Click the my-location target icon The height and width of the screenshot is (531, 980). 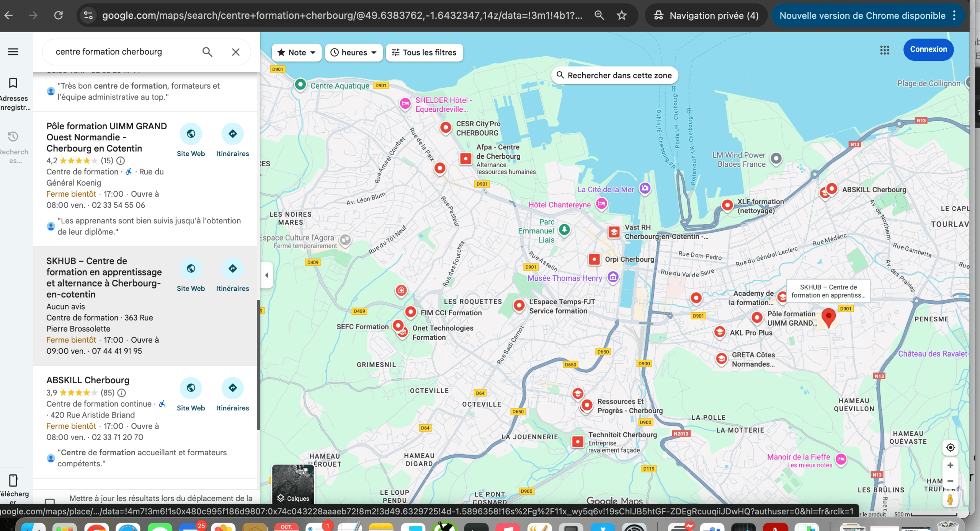click(x=950, y=447)
